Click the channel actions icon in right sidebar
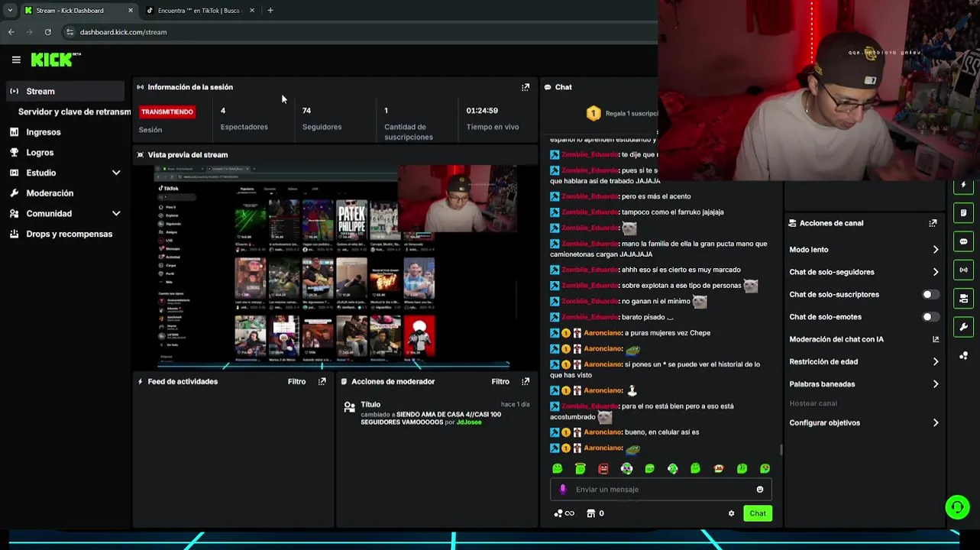980x550 pixels. click(x=963, y=298)
